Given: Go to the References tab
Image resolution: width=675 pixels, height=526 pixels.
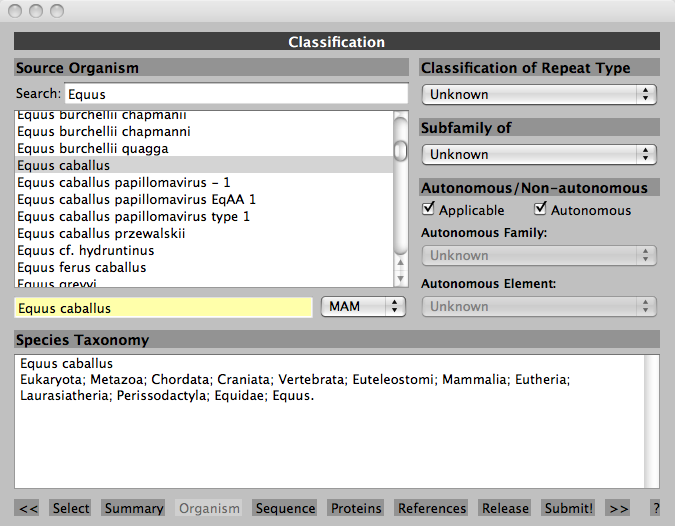Looking at the screenshot, I should click(432, 508).
